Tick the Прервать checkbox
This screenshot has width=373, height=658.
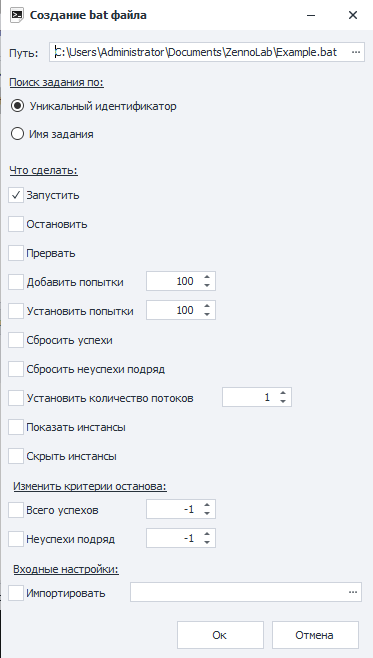click(16, 253)
